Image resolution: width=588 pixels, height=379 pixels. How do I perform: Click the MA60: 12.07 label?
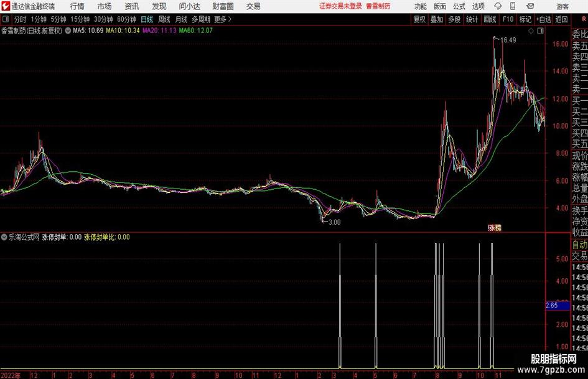pos(196,30)
